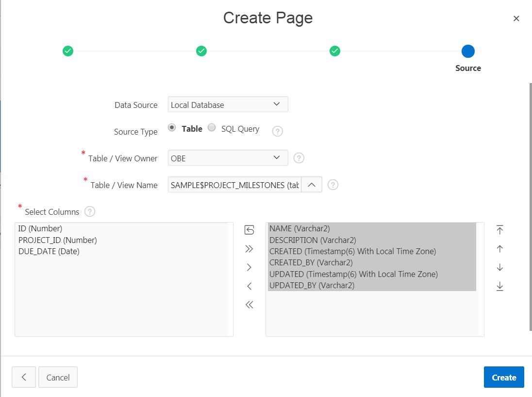Image resolution: width=532 pixels, height=397 pixels.
Task: Go to second completed wizard step
Action: pyautogui.click(x=201, y=51)
